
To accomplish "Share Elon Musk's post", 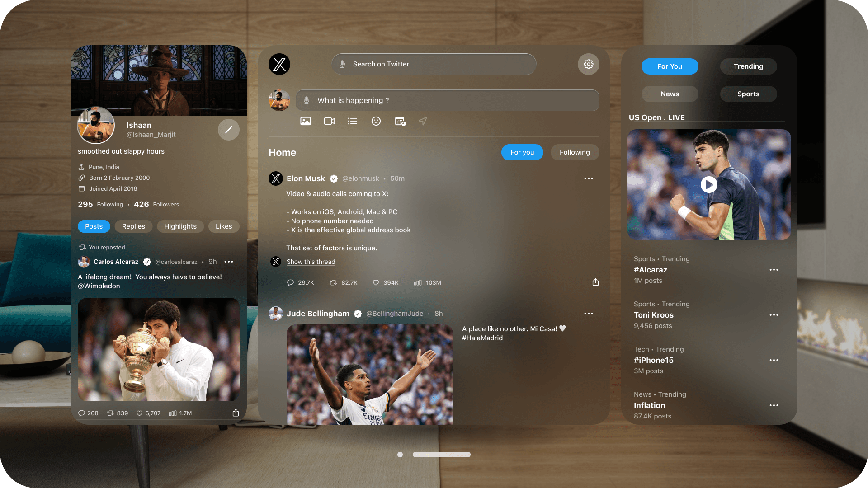I will tap(595, 282).
